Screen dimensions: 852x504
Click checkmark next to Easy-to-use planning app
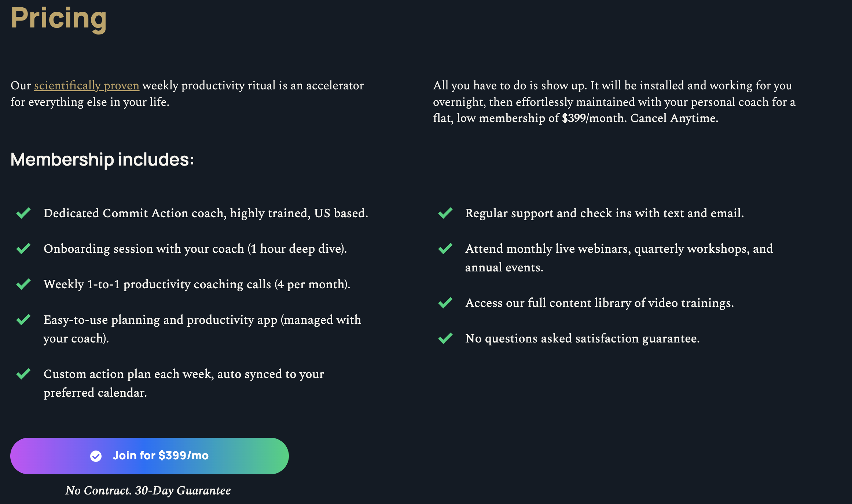click(x=23, y=320)
